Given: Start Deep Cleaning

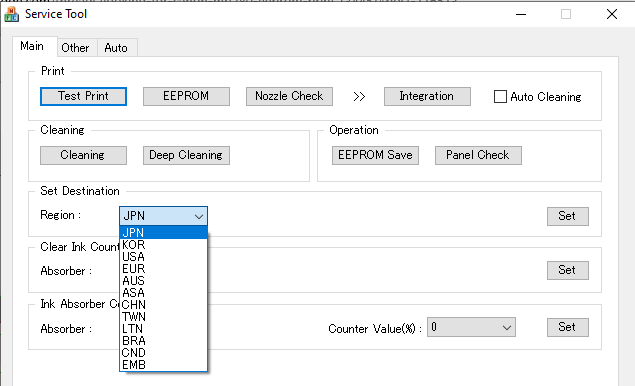Looking at the screenshot, I should [x=186, y=156].
